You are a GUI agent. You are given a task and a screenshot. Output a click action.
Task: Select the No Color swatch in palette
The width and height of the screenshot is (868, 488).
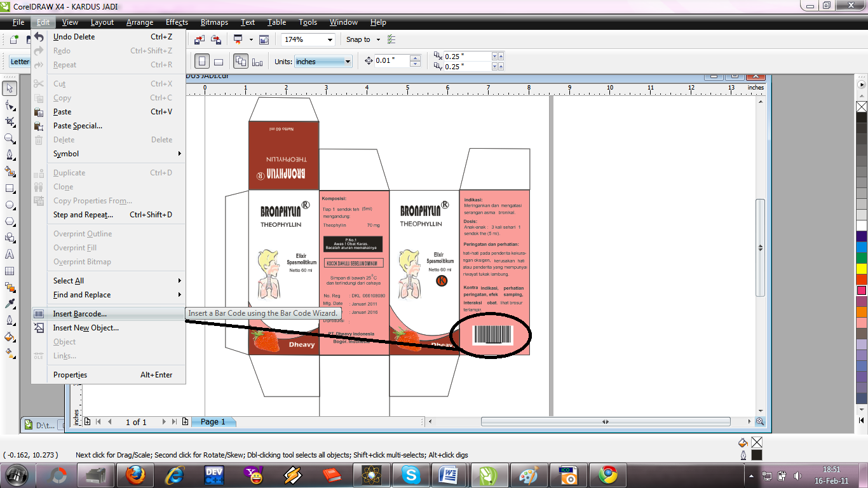click(862, 106)
